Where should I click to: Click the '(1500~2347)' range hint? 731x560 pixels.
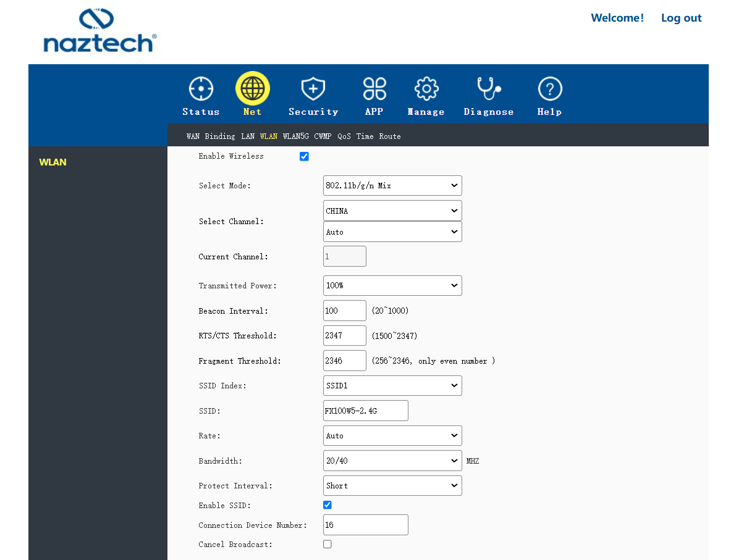point(394,336)
